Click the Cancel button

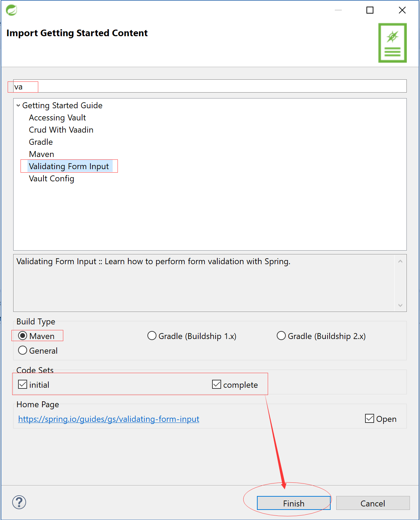[x=373, y=503]
